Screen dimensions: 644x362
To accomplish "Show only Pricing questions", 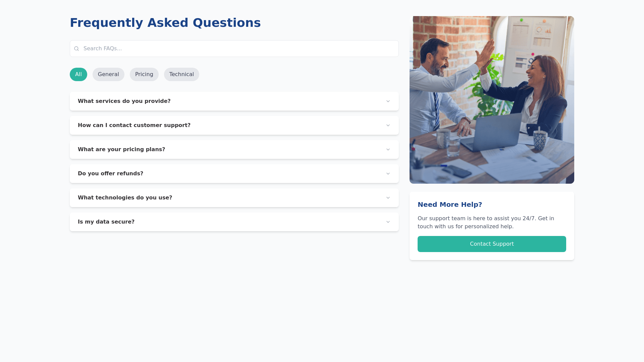I will [x=144, y=74].
